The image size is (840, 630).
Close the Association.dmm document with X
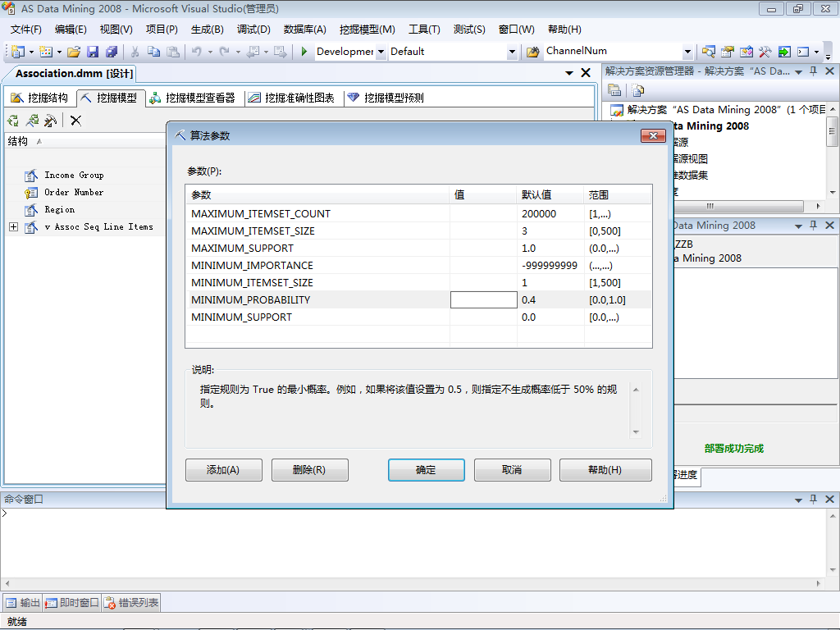pyautogui.click(x=586, y=73)
